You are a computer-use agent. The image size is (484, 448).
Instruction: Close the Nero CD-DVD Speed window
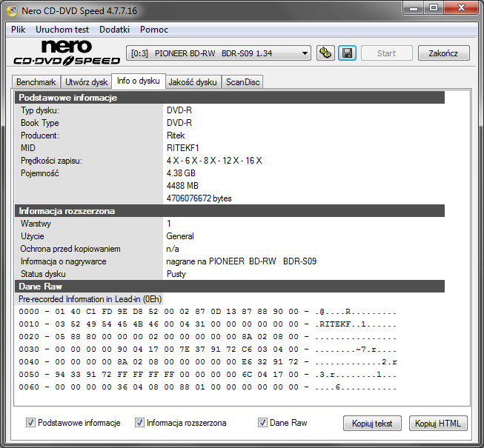click(x=461, y=7)
